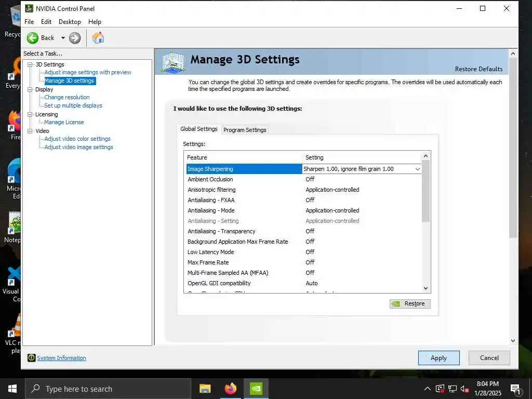532x399 pixels.
Task: Click the Apply button
Action: (438, 358)
